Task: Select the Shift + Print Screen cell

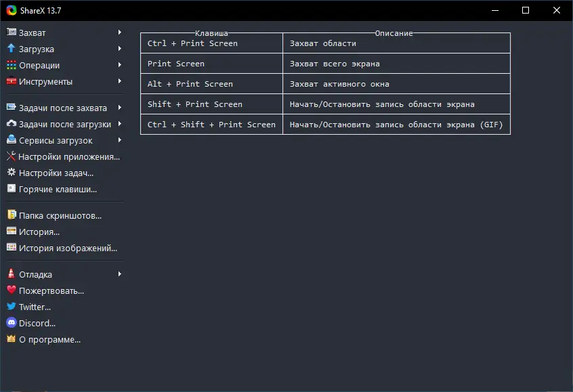Action: pos(211,104)
